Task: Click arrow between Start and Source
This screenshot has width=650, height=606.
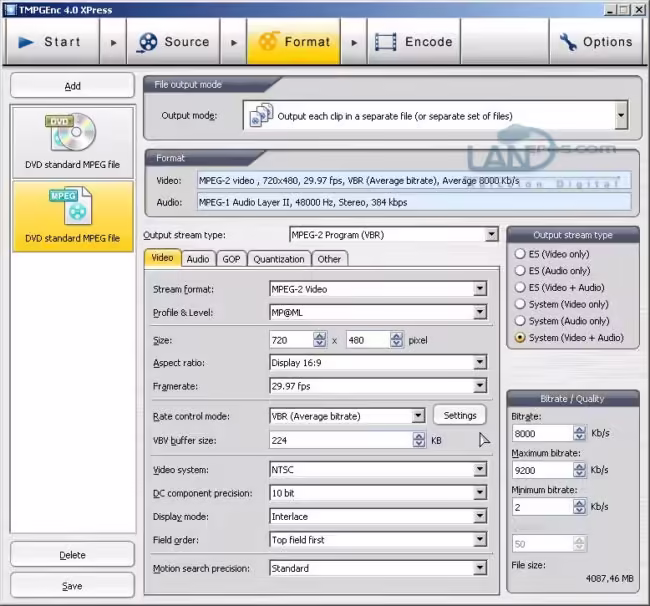Action: point(113,42)
